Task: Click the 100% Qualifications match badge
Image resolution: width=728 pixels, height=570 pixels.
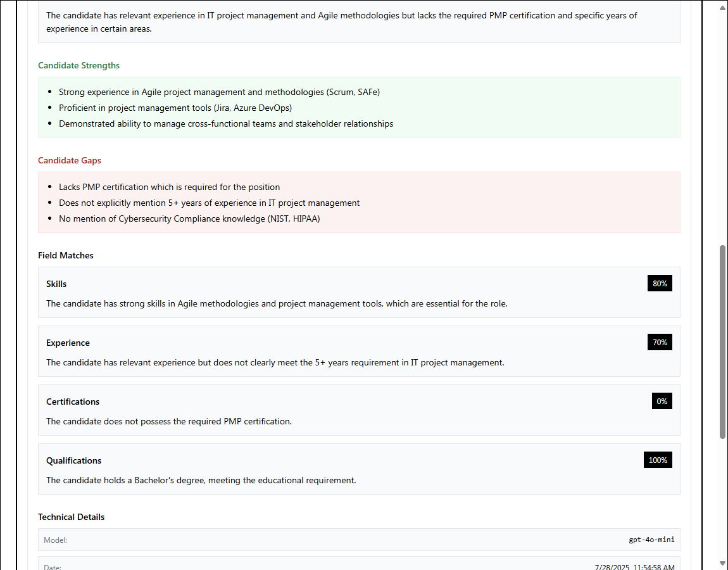Action: click(x=658, y=460)
